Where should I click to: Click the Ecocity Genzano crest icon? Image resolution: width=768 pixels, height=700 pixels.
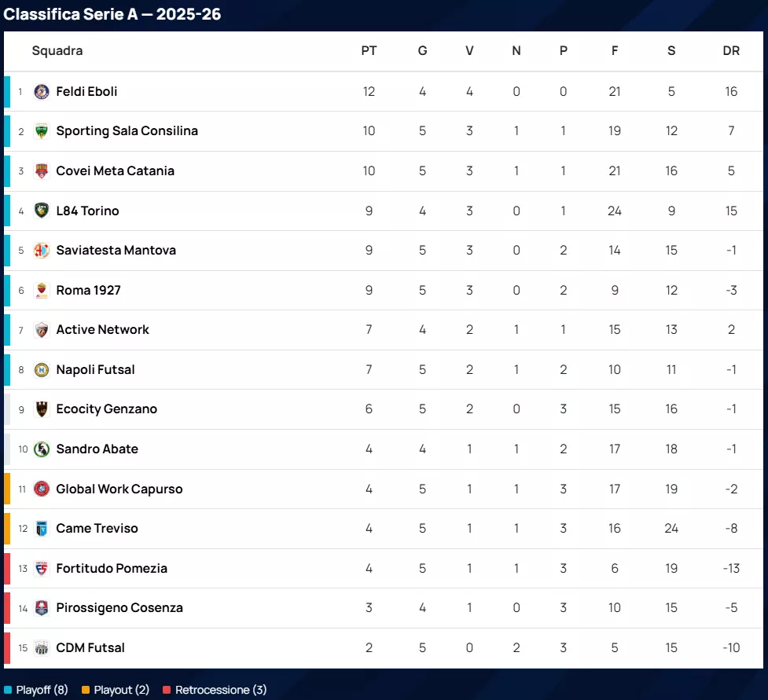pos(42,409)
